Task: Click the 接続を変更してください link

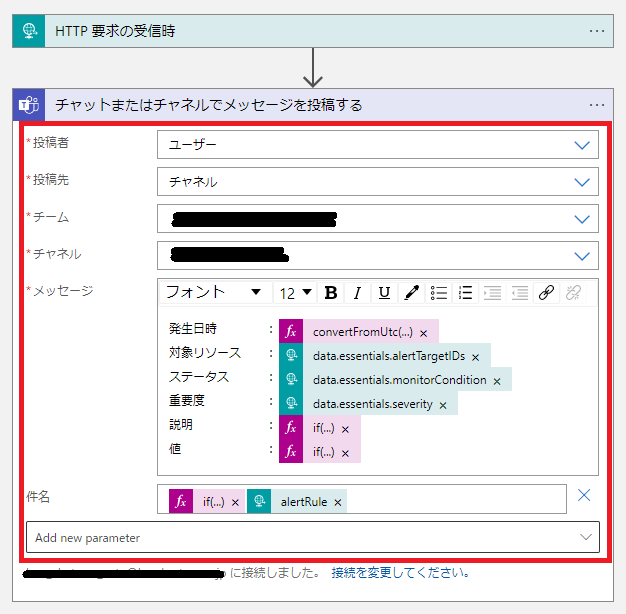Action: coord(400,573)
